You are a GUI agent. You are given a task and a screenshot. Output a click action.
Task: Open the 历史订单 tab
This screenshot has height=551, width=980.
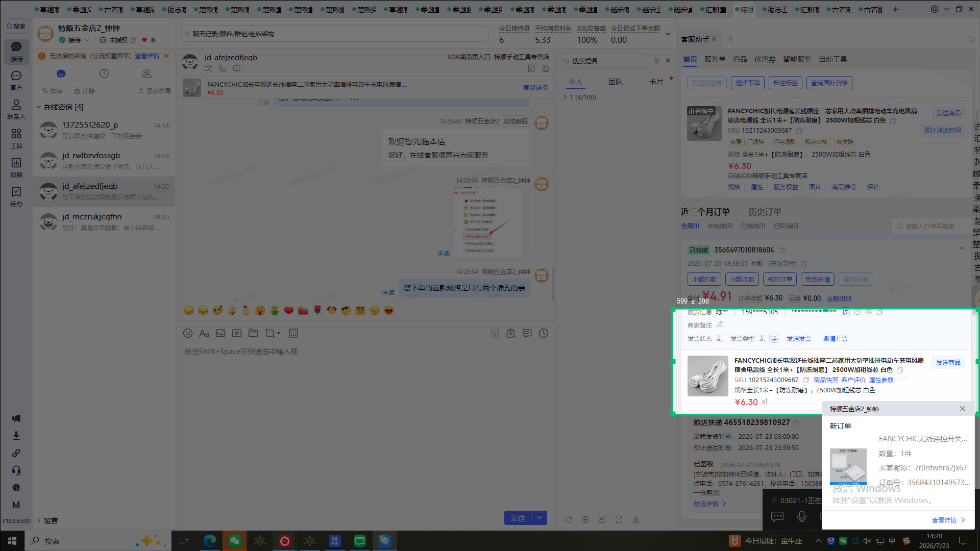click(765, 212)
